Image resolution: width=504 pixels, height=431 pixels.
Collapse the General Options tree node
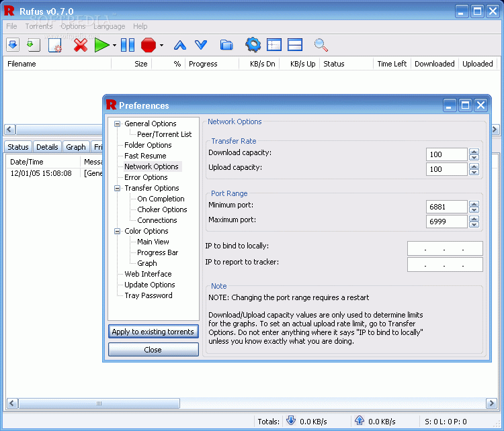[118, 124]
